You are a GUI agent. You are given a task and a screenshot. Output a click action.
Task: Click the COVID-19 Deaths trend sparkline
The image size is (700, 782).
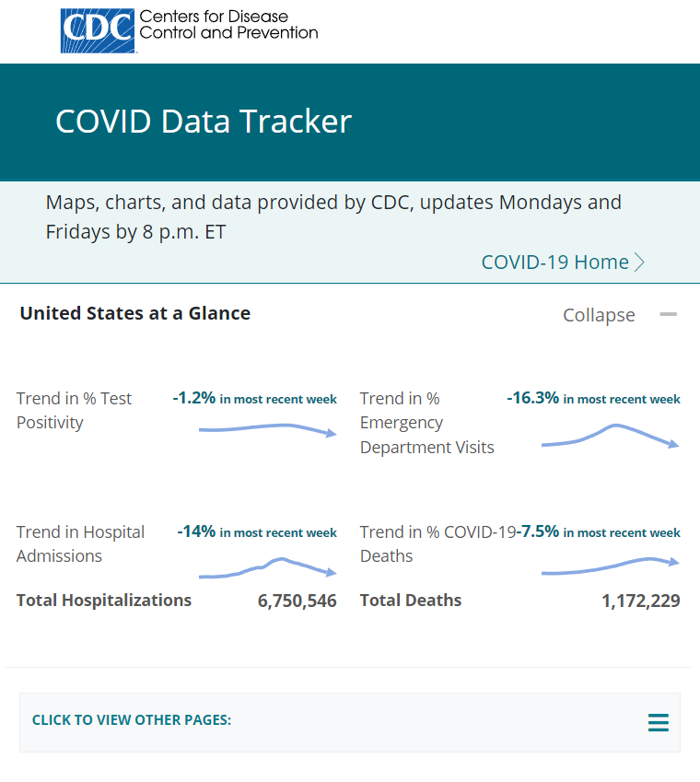pyautogui.click(x=608, y=566)
